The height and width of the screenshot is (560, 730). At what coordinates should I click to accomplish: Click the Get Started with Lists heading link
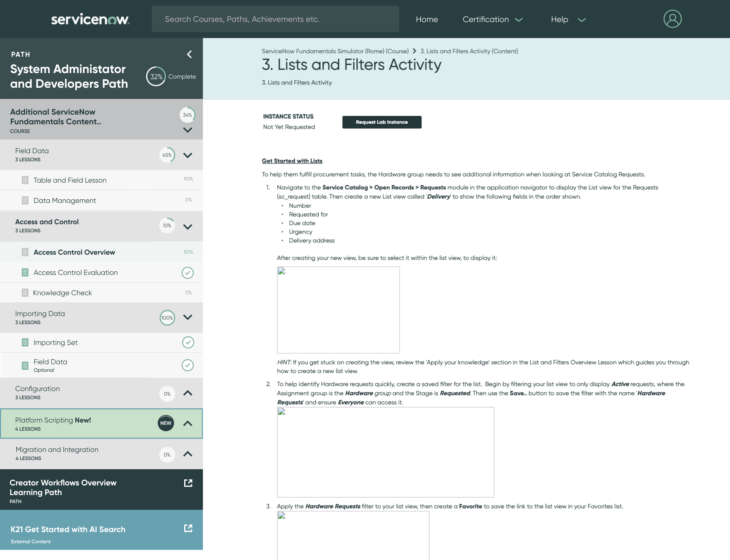[x=292, y=161]
